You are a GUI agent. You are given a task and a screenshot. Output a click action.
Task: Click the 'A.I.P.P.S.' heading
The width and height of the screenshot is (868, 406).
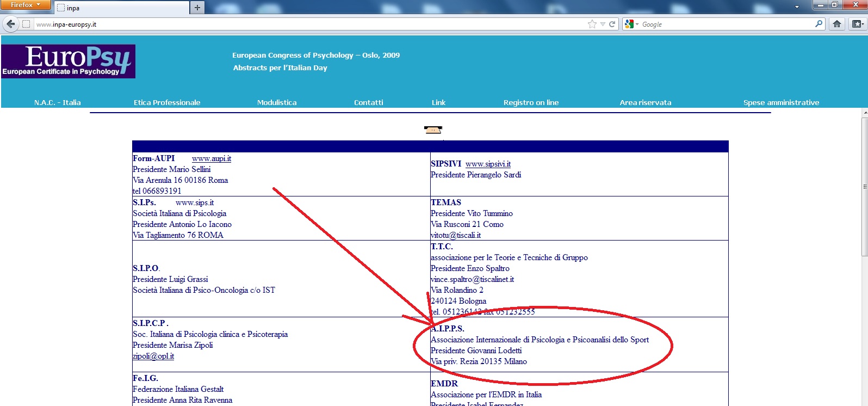tap(448, 329)
